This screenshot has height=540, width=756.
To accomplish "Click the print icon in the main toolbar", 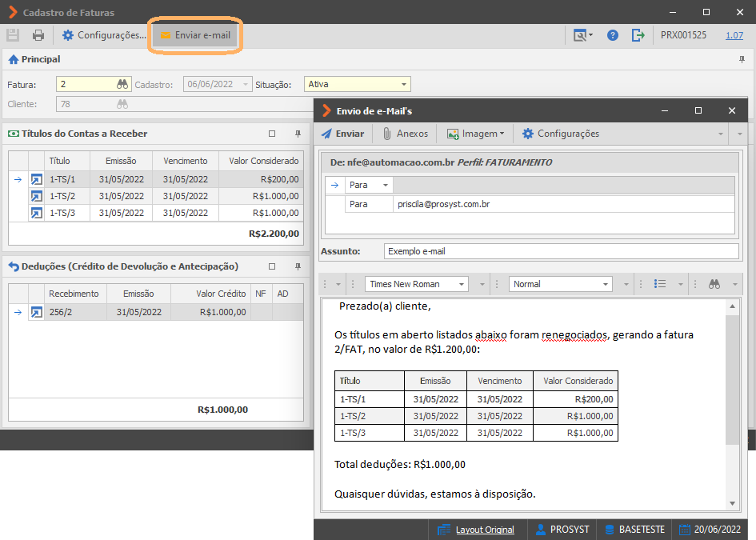I will pyautogui.click(x=38, y=35).
